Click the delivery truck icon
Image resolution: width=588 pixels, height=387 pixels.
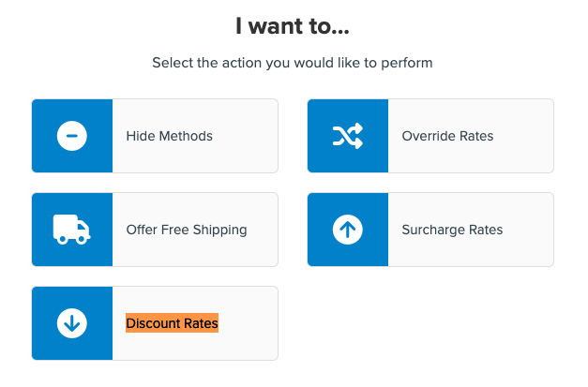72,230
